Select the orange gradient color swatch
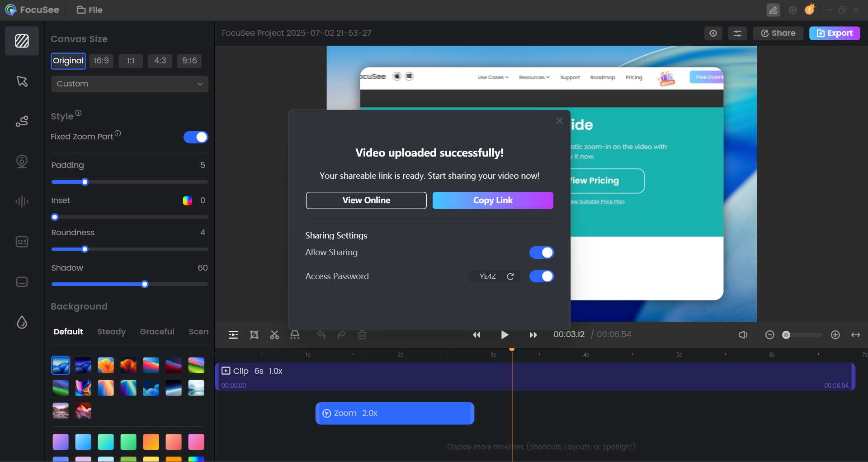 [x=151, y=442]
